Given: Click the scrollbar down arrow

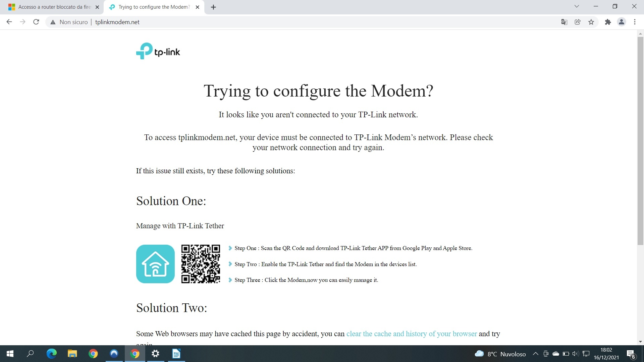Looking at the screenshot, I should click(x=640, y=342).
